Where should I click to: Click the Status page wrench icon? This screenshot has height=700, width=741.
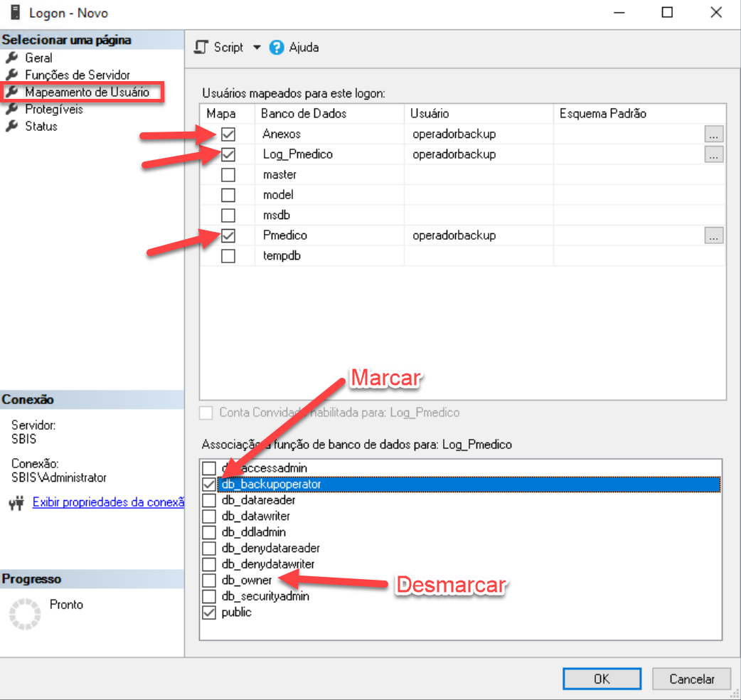(x=11, y=127)
